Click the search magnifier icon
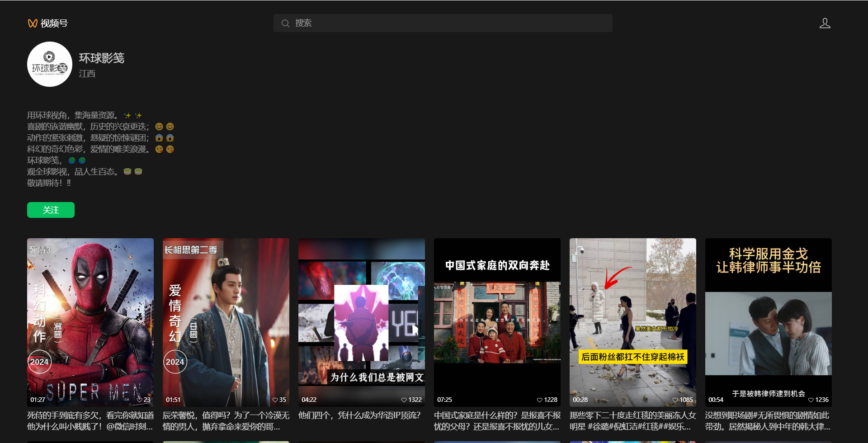 click(x=285, y=23)
